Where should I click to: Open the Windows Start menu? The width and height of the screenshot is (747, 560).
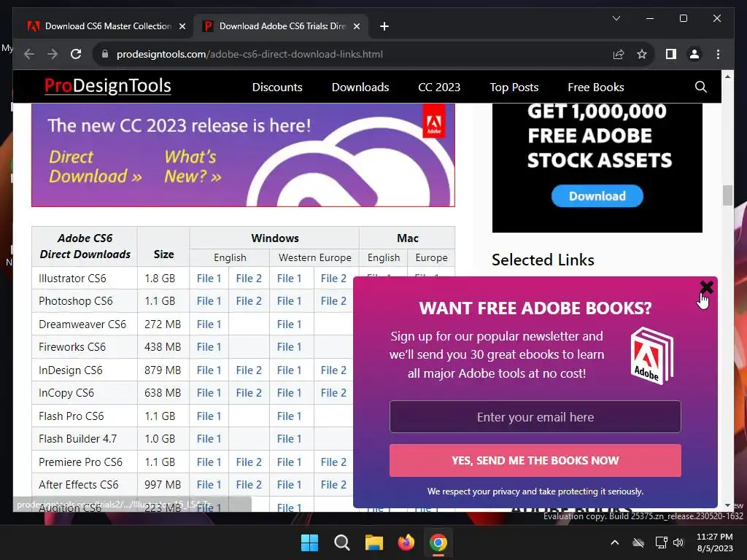tap(309, 542)
